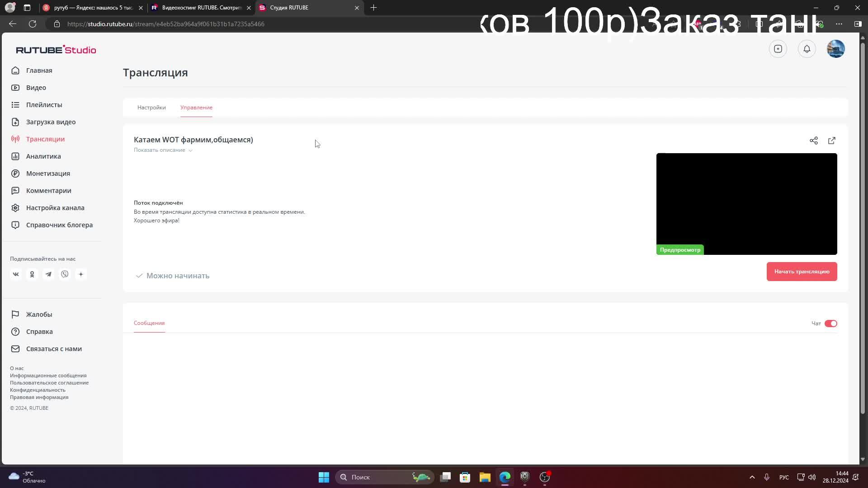Image resolution: width=868 pixels, height=488 pixels.
Task: Open a new browser tab
Action: click(x=373, y=8)
